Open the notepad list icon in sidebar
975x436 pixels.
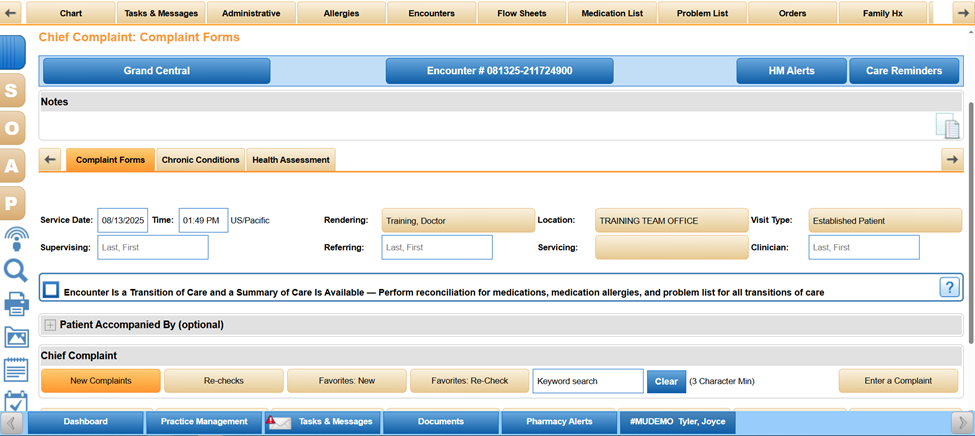(x=15, y=370)
